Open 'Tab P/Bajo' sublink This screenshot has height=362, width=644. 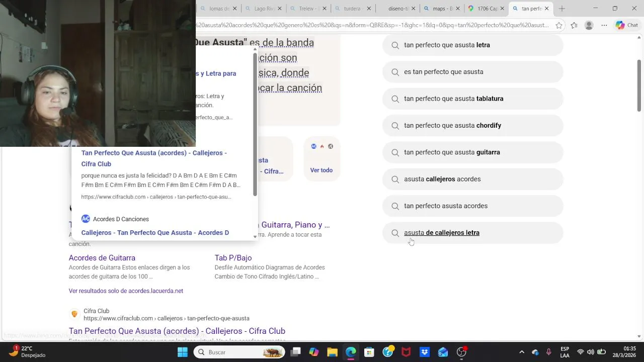pyautogui.click(x=233, y=258)
